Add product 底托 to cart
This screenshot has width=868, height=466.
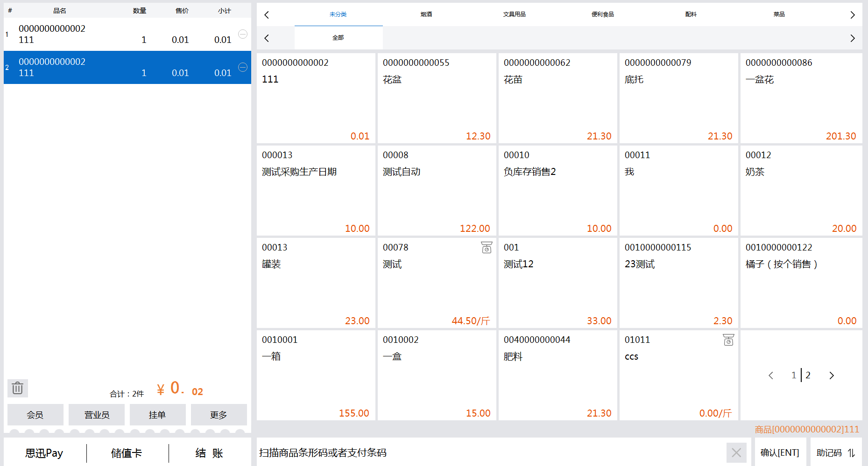[679, 98]
